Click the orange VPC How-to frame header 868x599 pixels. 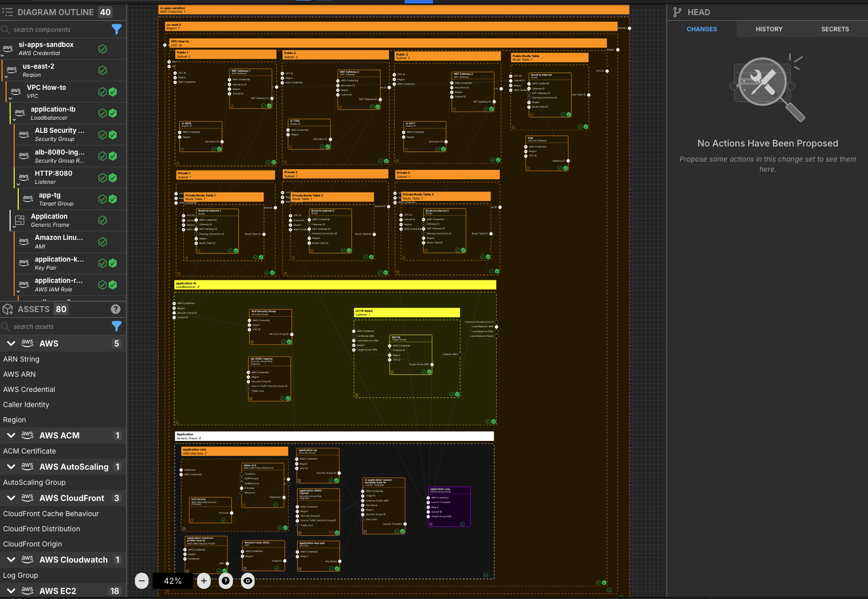pyautogui.click(x=388, y=43)
